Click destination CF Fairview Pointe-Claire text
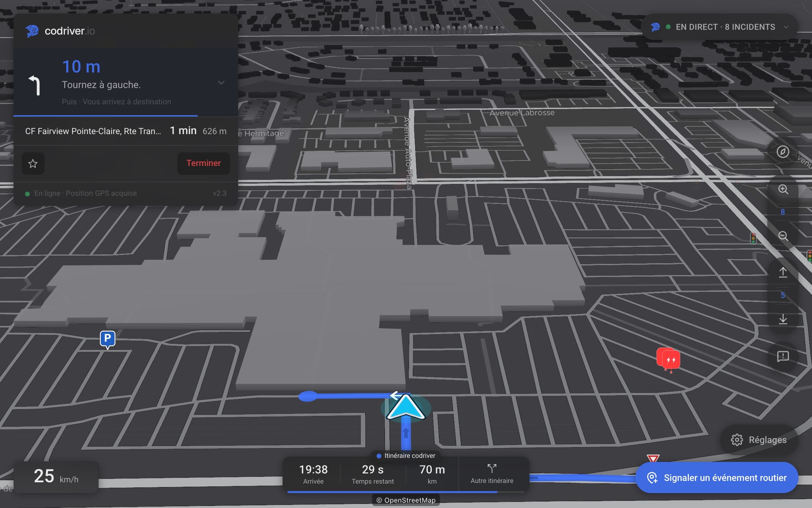Viewport: 812px width, 508px height. click(x=93, y=131)
